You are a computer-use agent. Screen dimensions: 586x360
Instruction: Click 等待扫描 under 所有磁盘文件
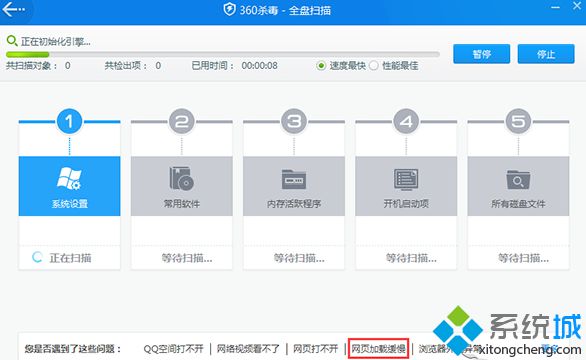click(x=523, y=258)
